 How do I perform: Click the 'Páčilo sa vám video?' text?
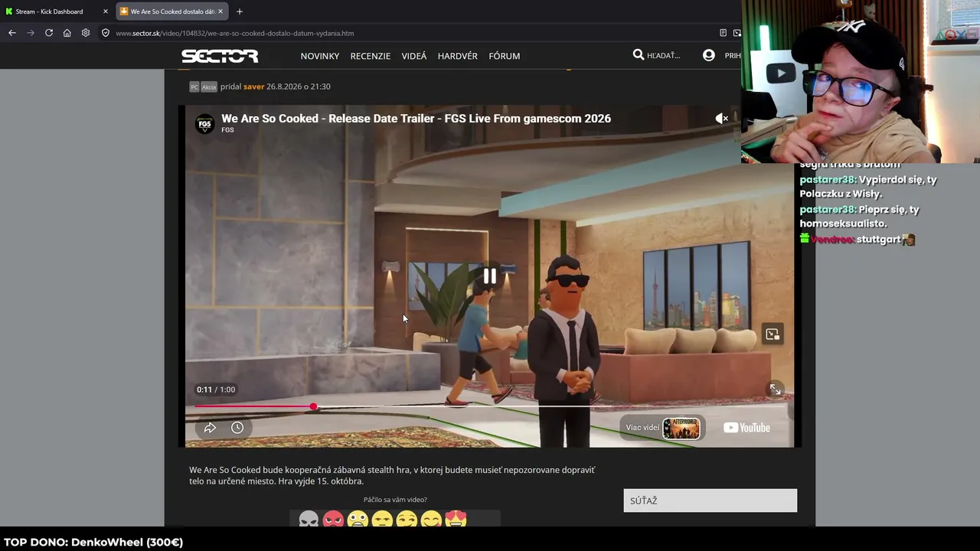(395, 500)
